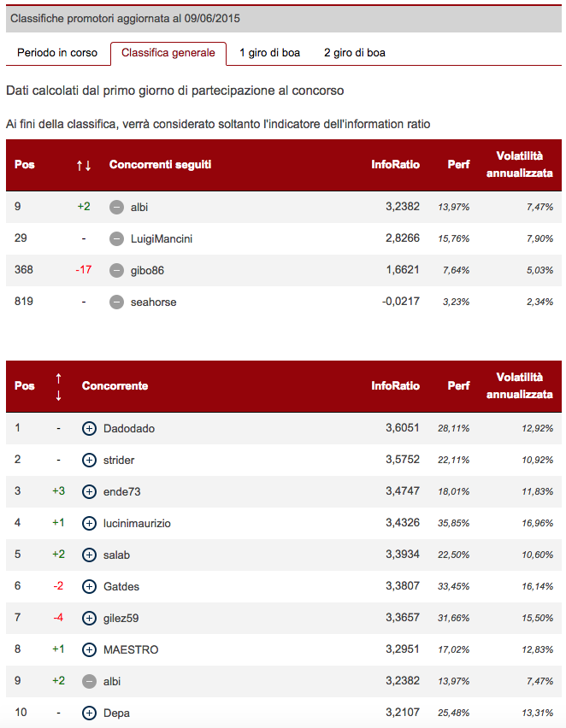Select the 2 giro di boa tab
The height and width of the screenshot is (728, 566).
coord(354,53)
